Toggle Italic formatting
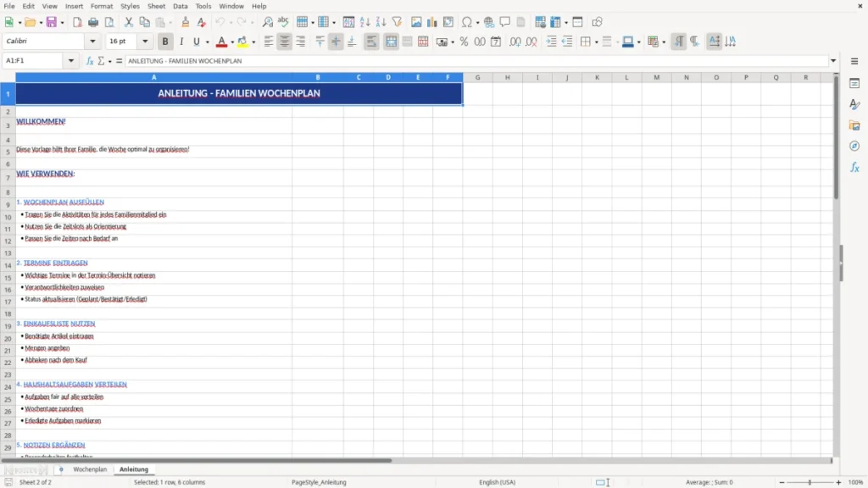Viewport: 868px width, 488px height. click(181, 42)
